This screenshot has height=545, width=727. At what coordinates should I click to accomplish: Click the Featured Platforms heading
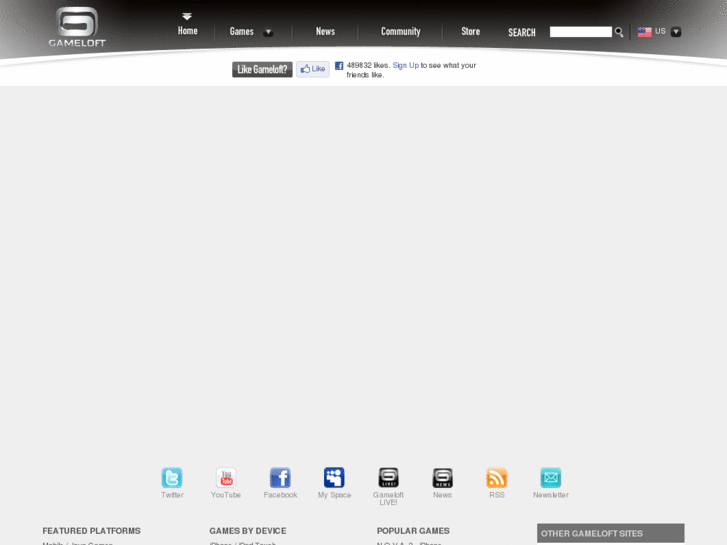click(x=91, y=531)
